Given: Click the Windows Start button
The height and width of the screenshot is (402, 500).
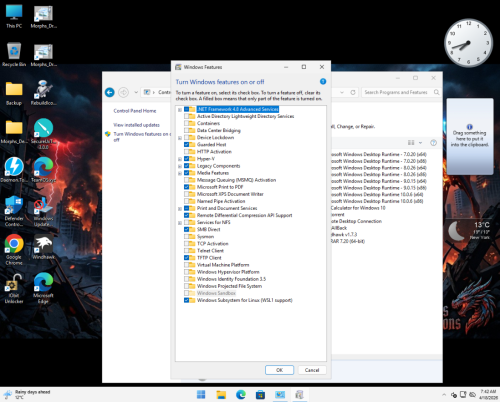Looking at the screenshot, I should [x=201, y=395].
